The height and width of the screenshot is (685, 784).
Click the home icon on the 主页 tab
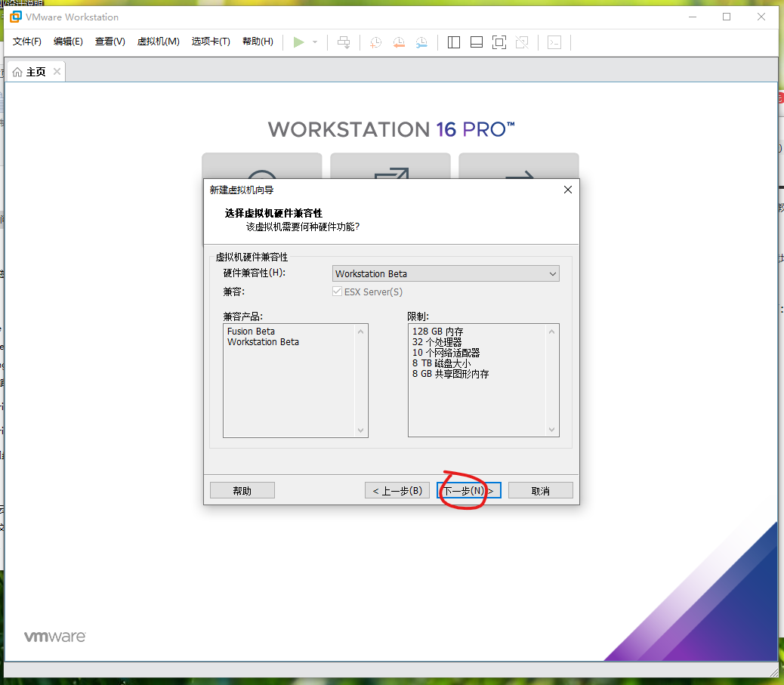click(x=17, y=73)
